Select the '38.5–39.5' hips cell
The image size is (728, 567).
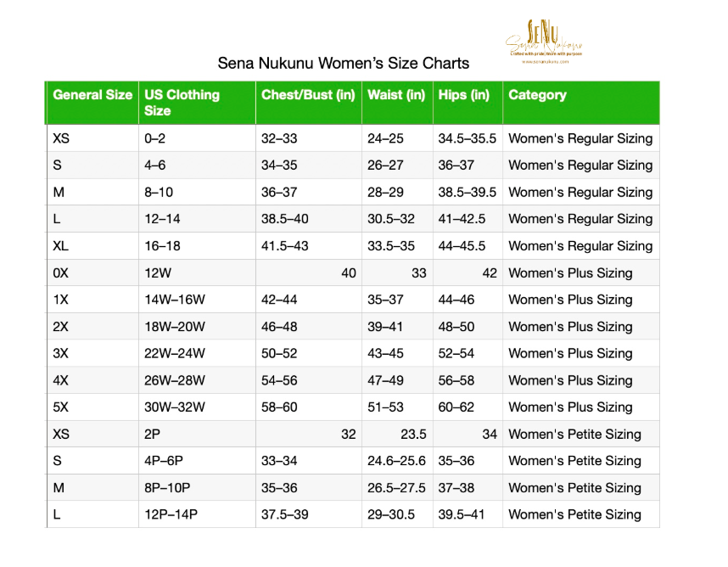467,192
